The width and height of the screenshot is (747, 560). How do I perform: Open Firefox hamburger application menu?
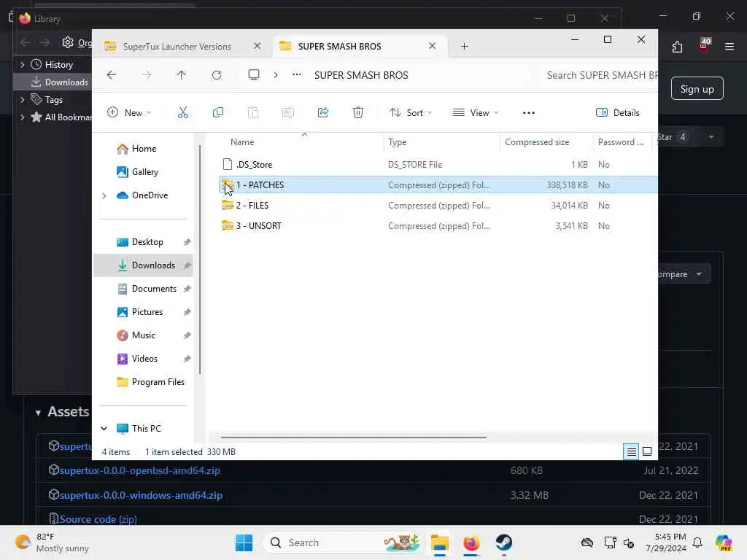coord(729,47)
